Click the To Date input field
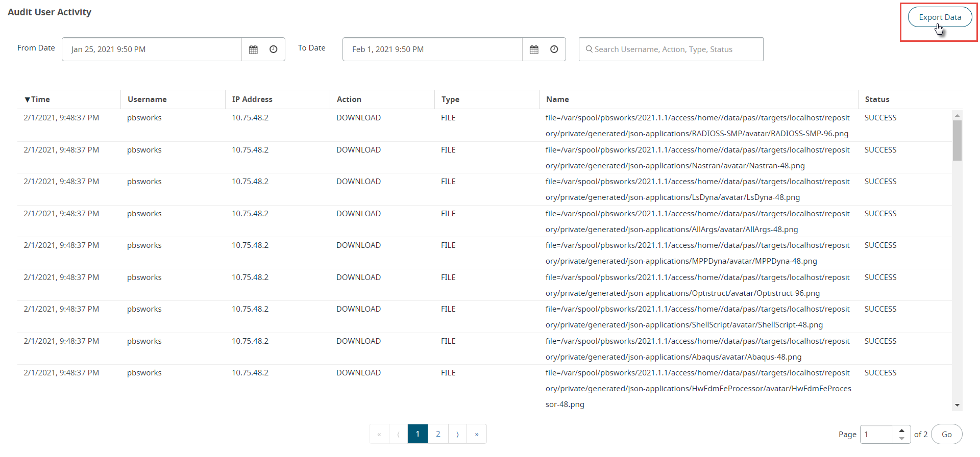Viewport: 980px width, 457px height. coord(432,49)
